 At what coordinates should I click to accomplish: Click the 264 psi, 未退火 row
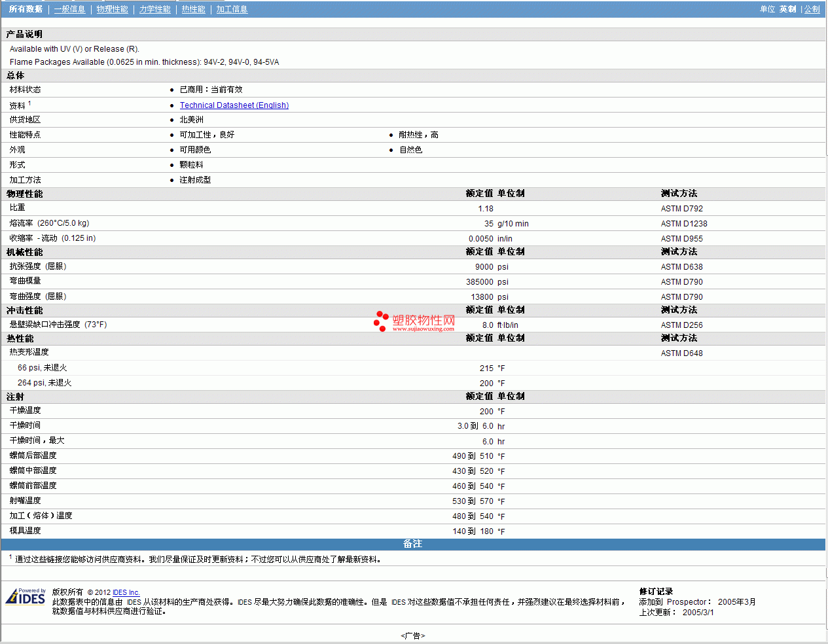click(412, 383)
